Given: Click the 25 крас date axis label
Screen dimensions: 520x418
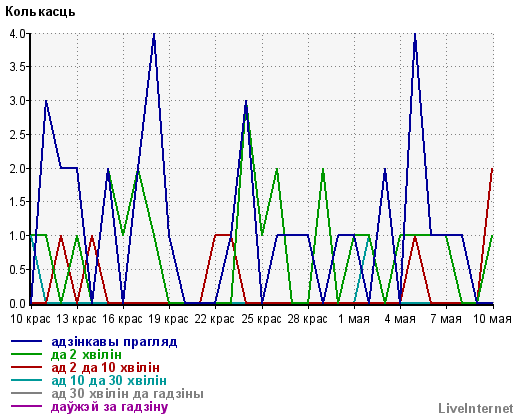Looking at the screenshot, I should [261, 319].
